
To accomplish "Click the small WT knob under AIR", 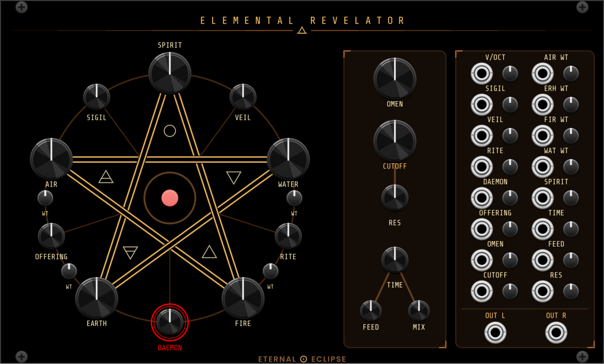I will coord(45,198).
